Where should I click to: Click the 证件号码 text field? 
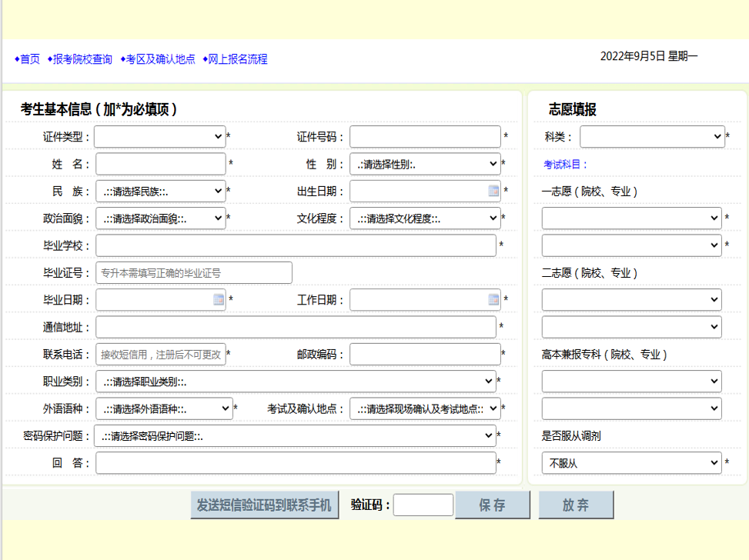425,137
